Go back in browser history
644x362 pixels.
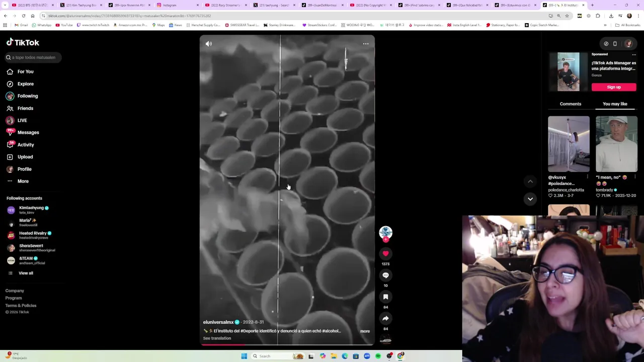[x=6, y=16]
